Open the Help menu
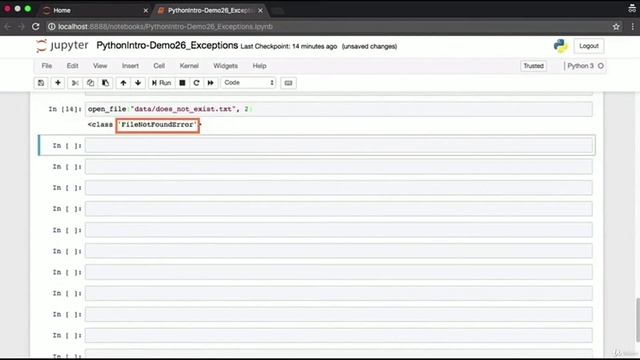The width and height of the screenshot is (640, 360). pyautogui.click(x=259, y=66)
